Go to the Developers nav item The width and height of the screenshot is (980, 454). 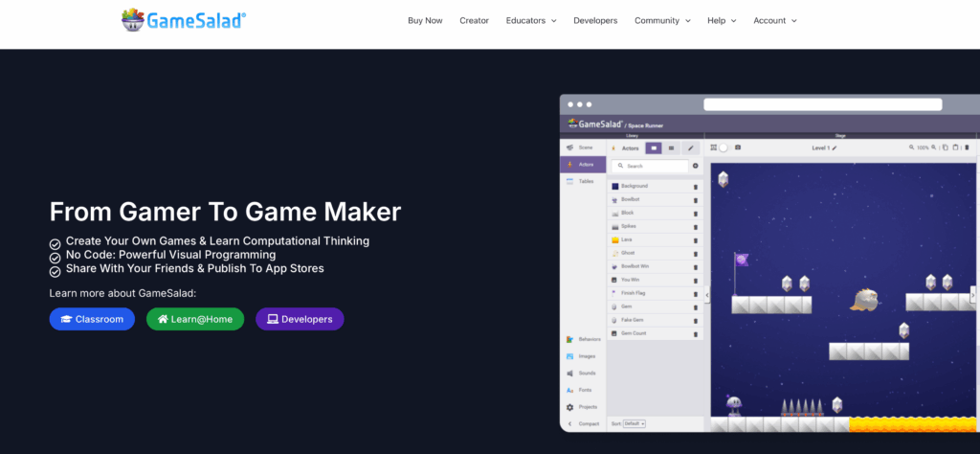coord(595,20)
